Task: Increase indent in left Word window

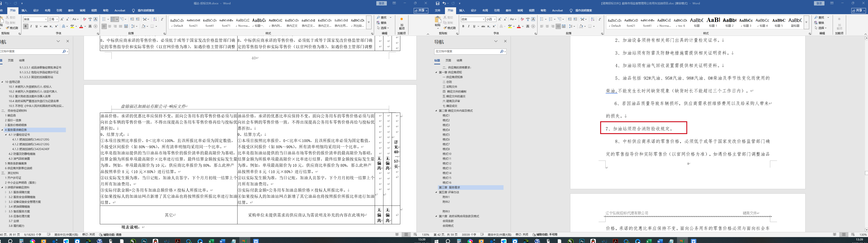Action: click(138, 19)
